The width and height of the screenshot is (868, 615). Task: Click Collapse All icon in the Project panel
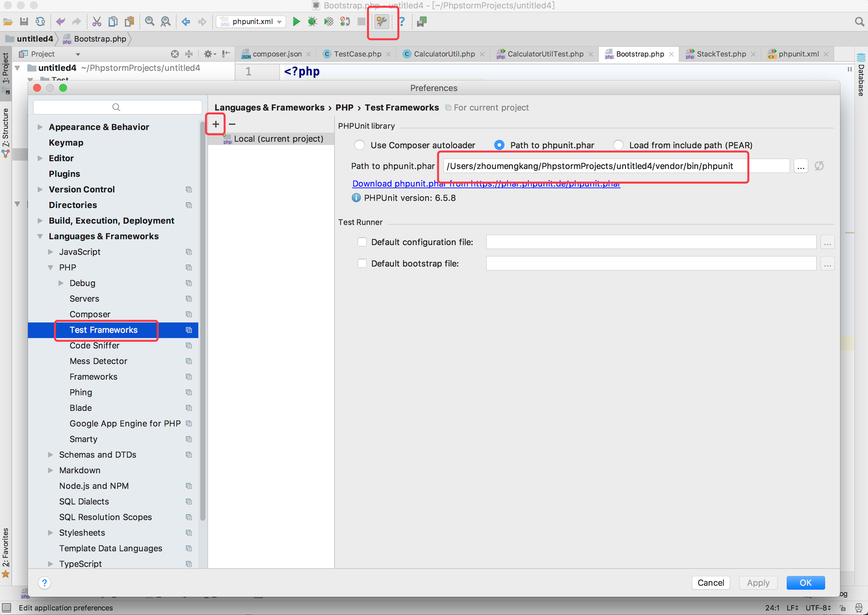(x=189, y=54)
